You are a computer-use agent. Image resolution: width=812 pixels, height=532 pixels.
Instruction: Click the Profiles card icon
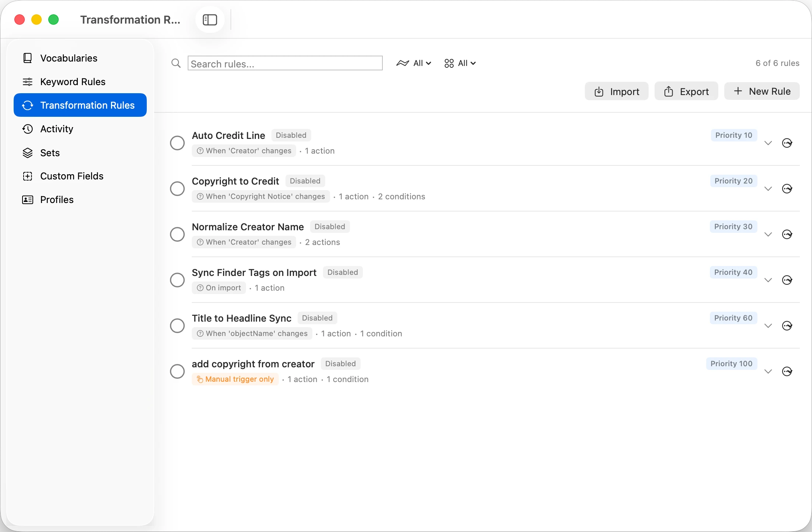tap(28, 200)
